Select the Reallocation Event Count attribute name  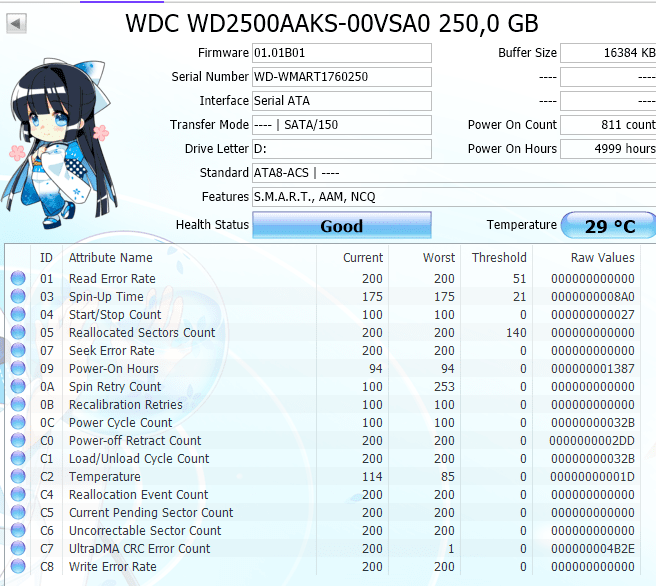(x=138, y=494)
